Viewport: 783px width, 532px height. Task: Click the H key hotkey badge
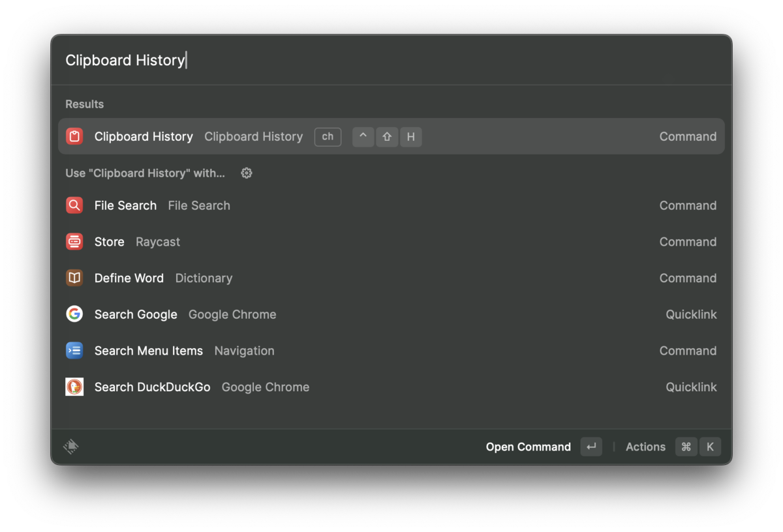click(411, 136)
